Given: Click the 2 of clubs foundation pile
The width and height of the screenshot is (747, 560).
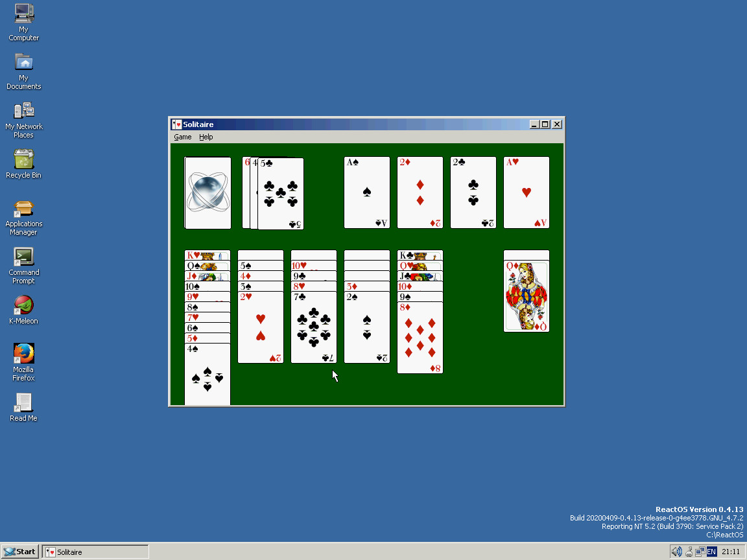Looking at the screenshot, I should pos(473,192).
